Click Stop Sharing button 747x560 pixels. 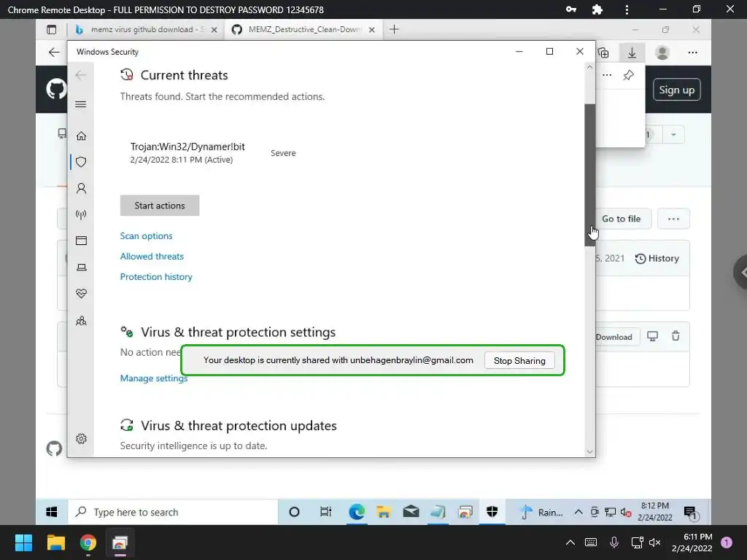(519, 360)
